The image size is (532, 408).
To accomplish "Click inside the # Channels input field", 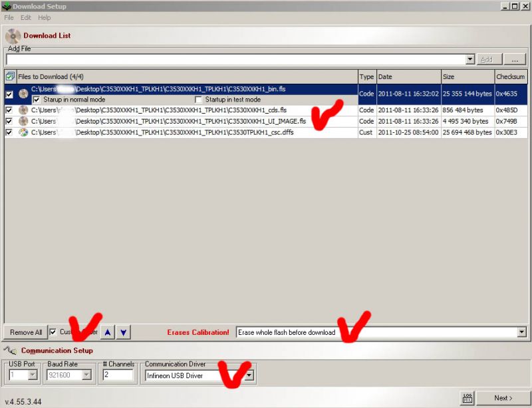I will coord(118,374).
